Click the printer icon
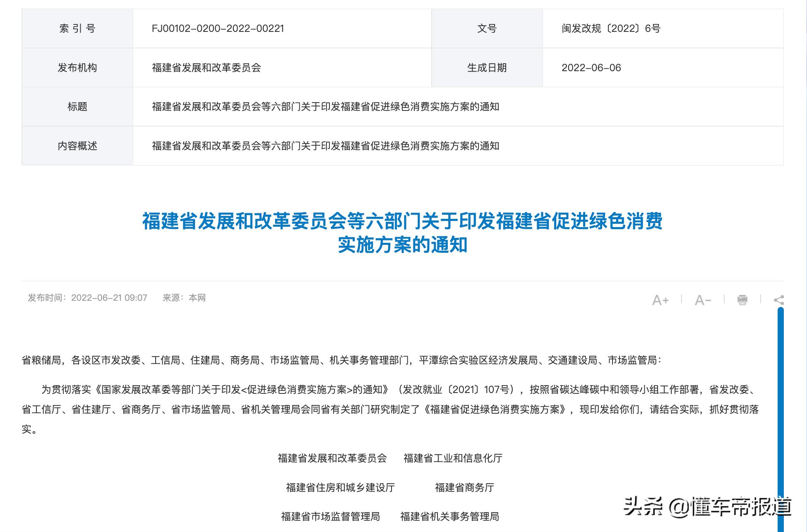Image resolution: width=807 pixels, height=532 pixels. point(742,300)
